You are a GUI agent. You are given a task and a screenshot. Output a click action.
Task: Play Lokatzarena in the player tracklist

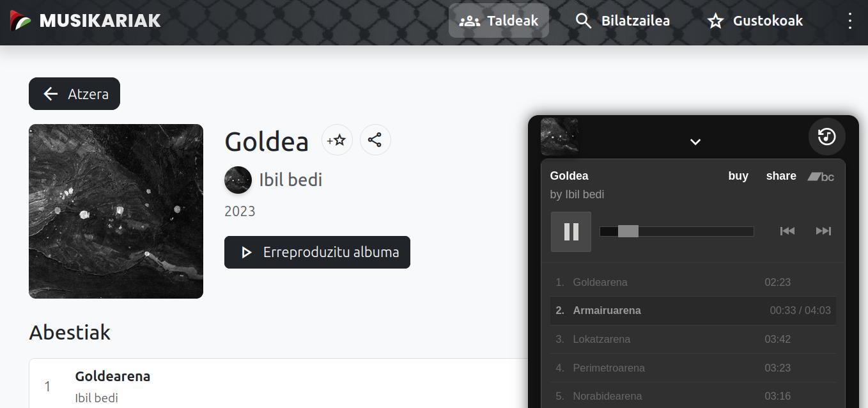pyautogui.click(x=601, y=339)
